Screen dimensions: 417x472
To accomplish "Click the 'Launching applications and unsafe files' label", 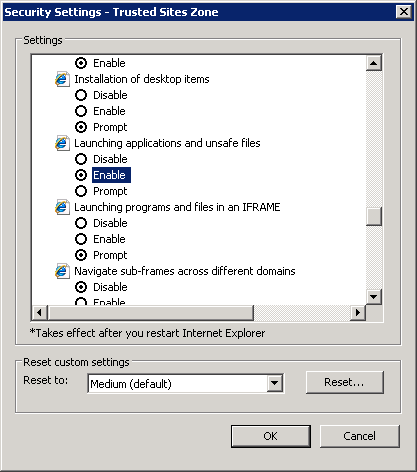I will click(x=167, y=143).
